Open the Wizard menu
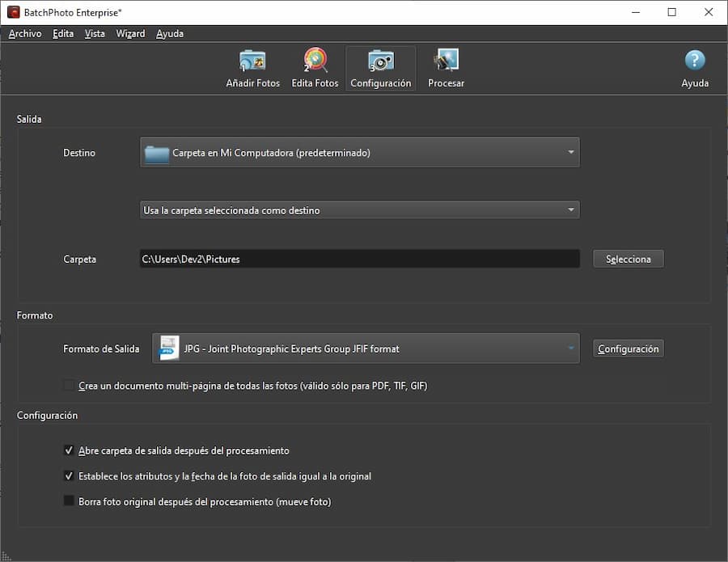The width and height of the screenshot is (728, 562). click(130, 33)
